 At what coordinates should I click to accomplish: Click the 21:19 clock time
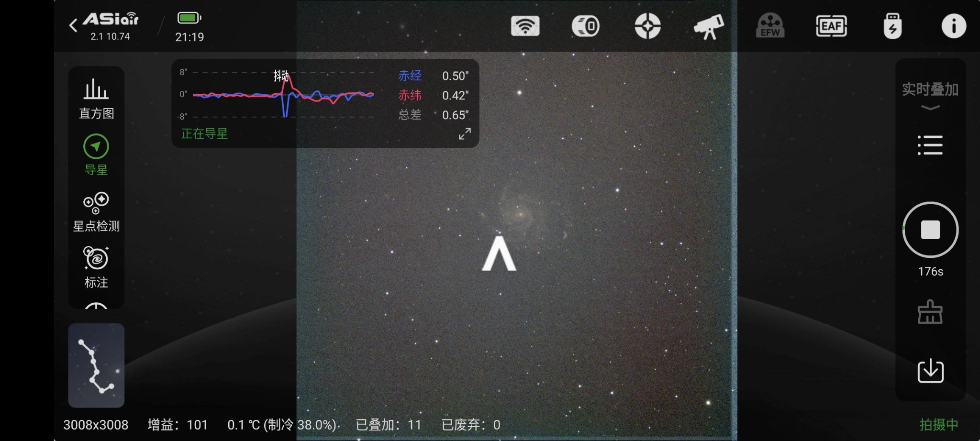[189, 37]
